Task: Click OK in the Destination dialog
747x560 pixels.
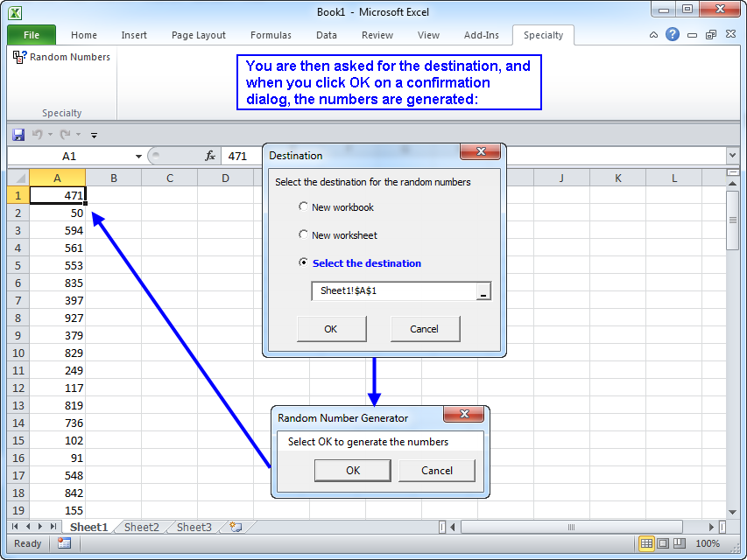Action: (x=330, y=329)
